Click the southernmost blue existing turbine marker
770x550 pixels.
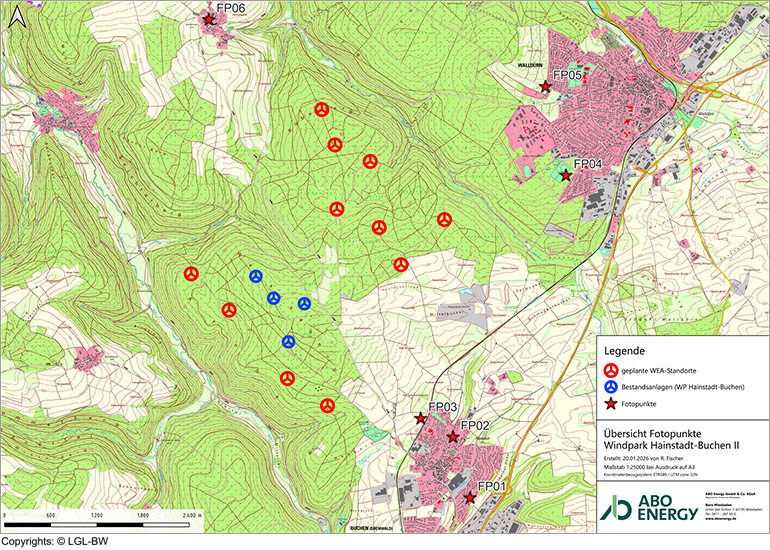pos(288,342)
